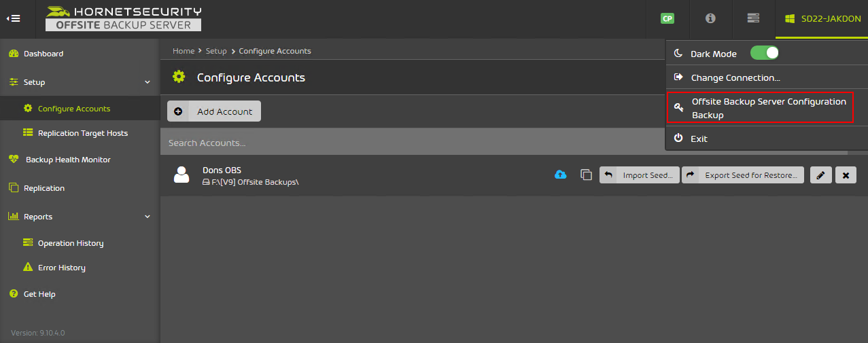This screenshot has height=343, width=868.
Task: Collapse the Reports section chevron
Action: (x=147, y=217)
